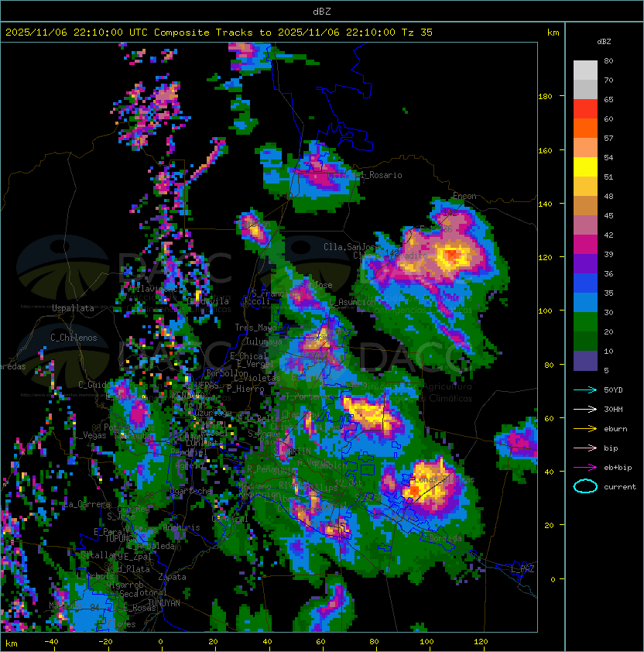Pick the lightest gray swatch at scale top
This screenshot has height=652, width=644.
tap(585, 70)
